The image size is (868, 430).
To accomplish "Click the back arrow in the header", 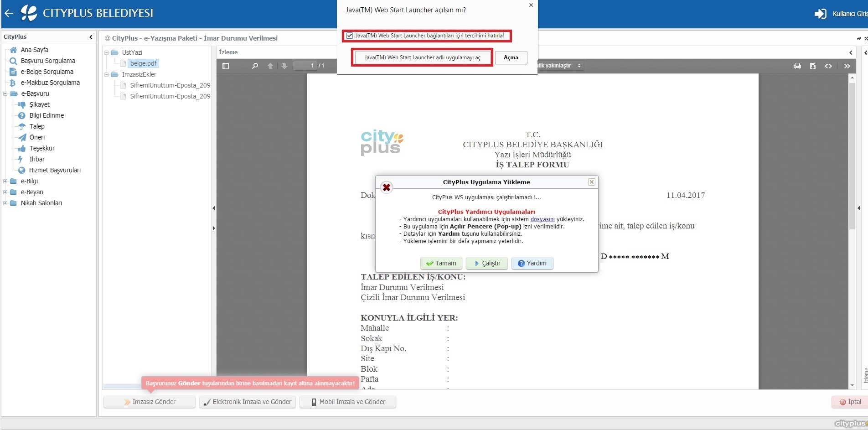I will (x=9, y=13).
